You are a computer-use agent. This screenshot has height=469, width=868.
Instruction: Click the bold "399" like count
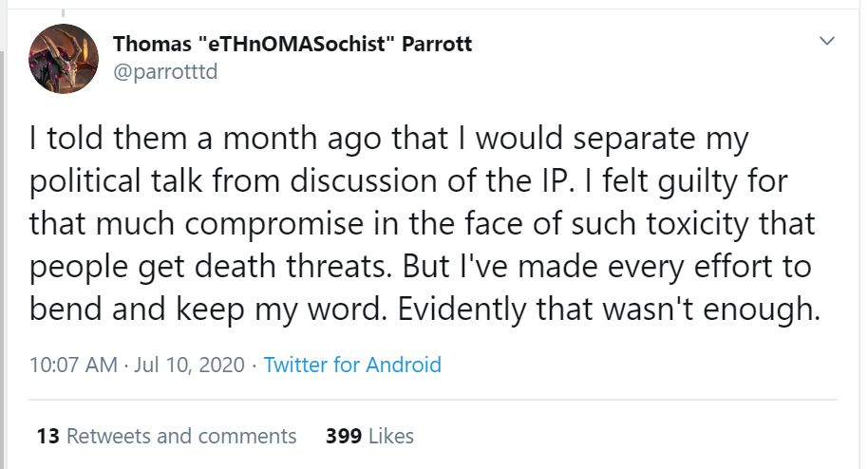(341, 436)
